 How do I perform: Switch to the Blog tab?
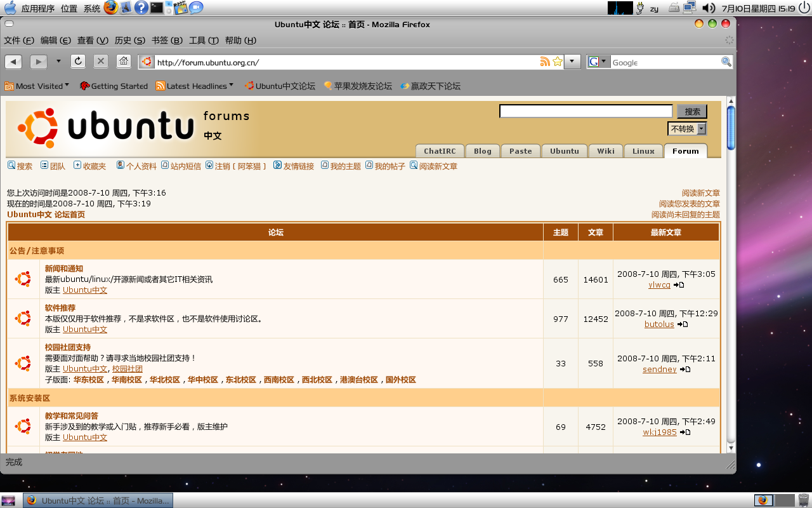(483, 151)
